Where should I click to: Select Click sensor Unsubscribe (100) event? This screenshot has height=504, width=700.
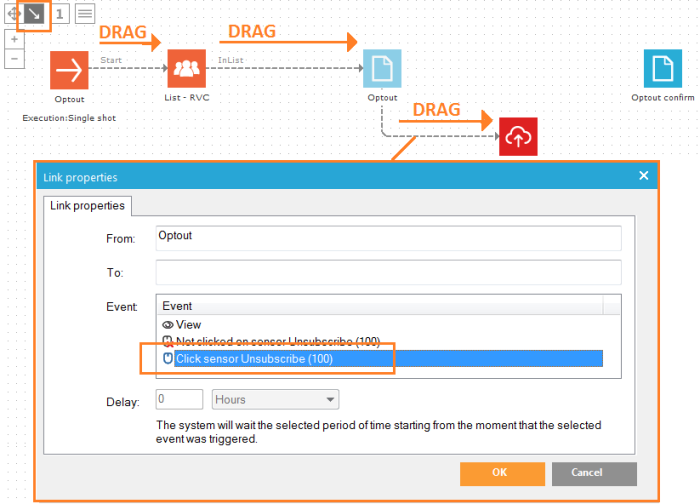coord(254,358)
